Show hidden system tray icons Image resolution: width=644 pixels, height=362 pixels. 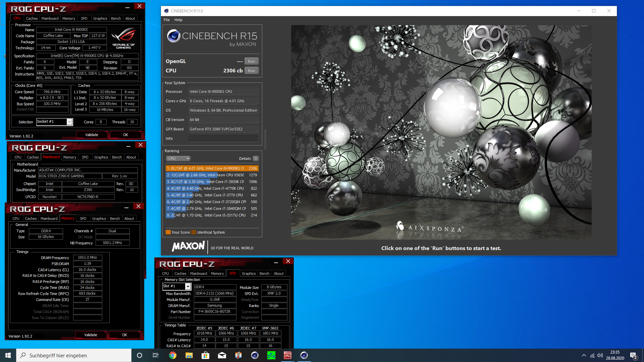(x=584, y=355)
